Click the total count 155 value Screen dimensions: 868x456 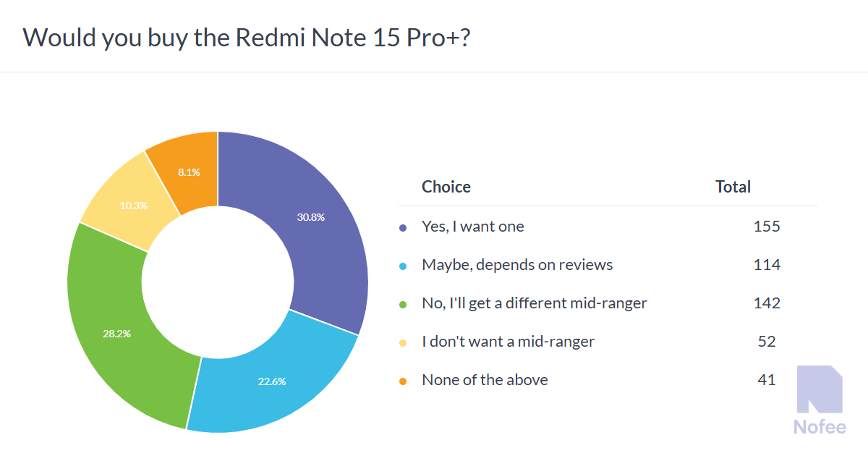point(767,227)
